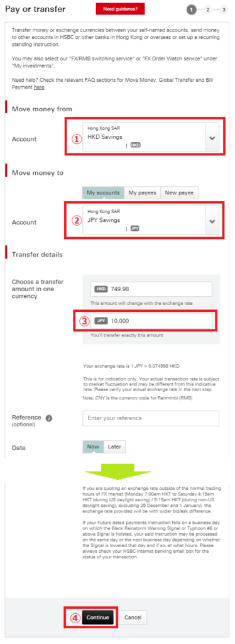Switch to My payees tab
The width and height of the screenshot is (235, 644).
coord(142,192)
